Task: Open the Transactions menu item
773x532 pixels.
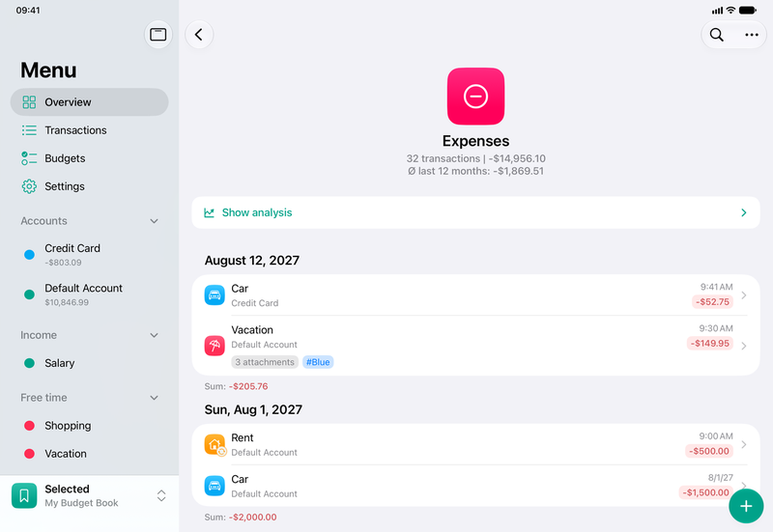Action: coord(89,130)
